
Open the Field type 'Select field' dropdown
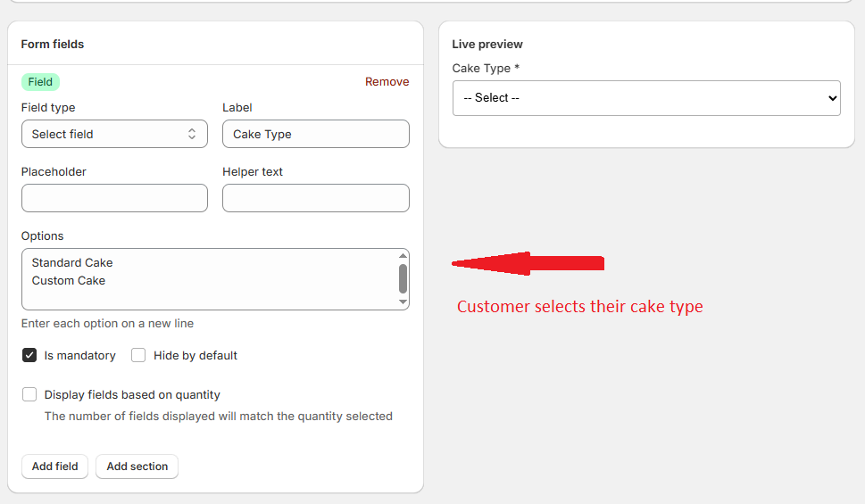click(113, 134)
